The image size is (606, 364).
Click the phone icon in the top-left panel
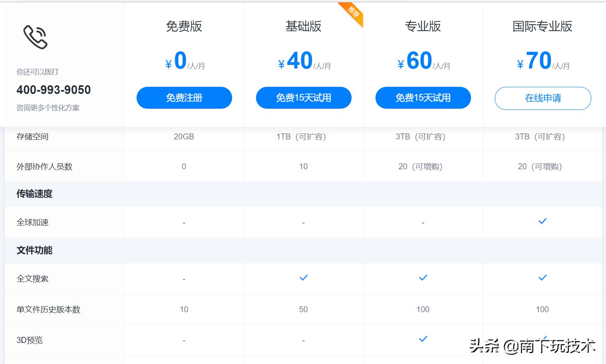[36, 37]
